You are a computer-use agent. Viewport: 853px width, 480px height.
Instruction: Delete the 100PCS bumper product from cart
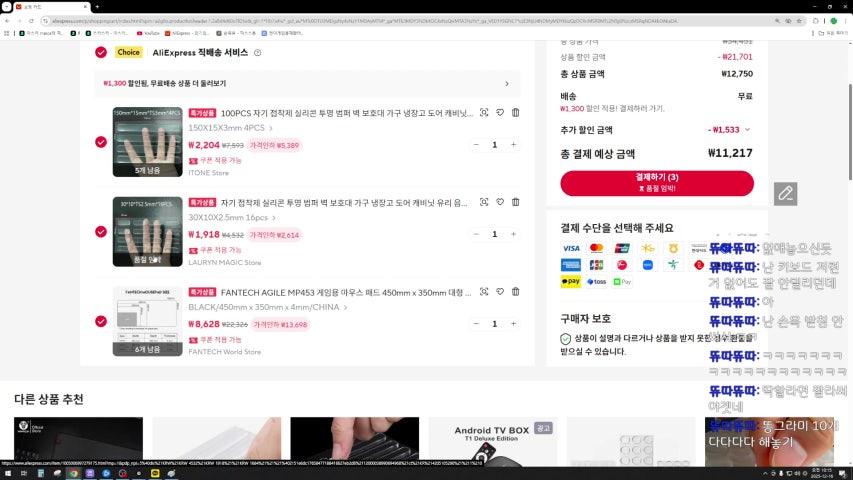[x=515, y=113]
